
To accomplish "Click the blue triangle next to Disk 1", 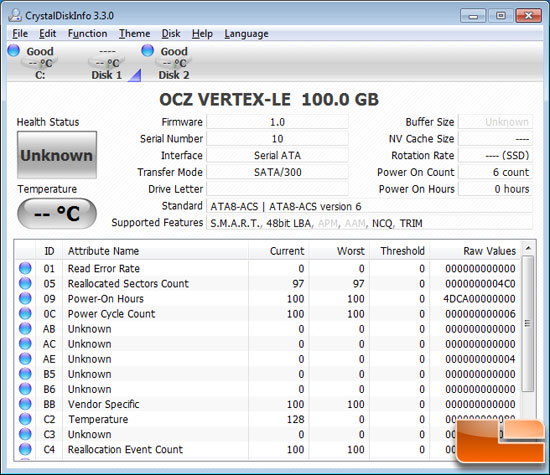I will tap(135, 75).
